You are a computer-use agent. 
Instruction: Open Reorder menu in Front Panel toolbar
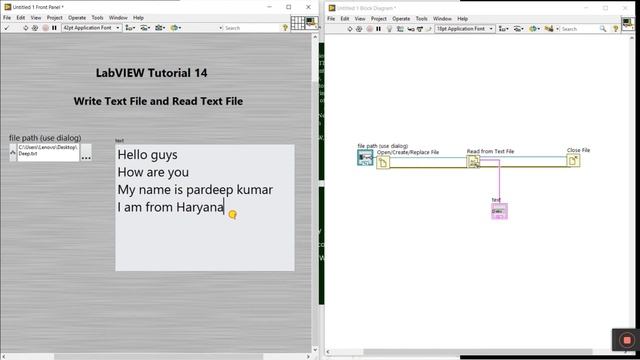click(176, 28)
